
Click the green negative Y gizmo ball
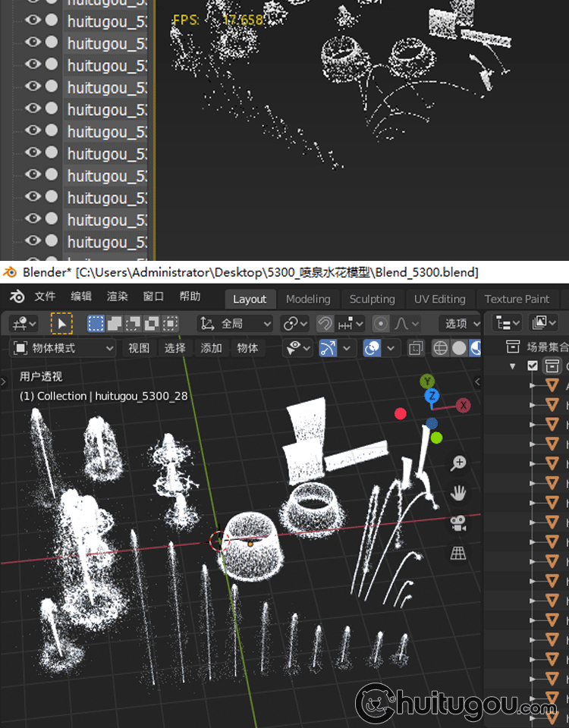436,438
